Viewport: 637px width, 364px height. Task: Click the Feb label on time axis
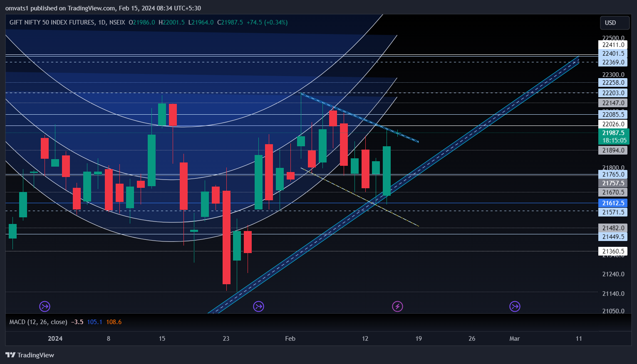coord(290,339)
